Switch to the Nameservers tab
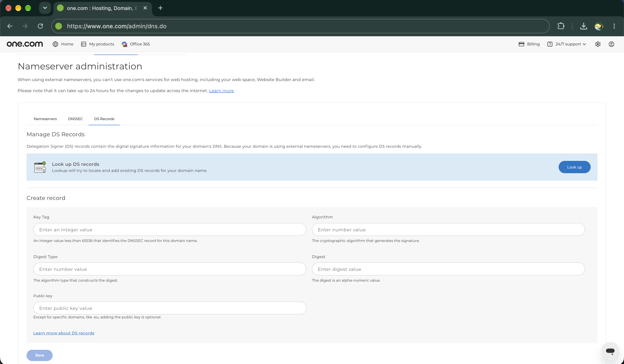The height and width of the screenshot is (364, 624). click(45, 119)
